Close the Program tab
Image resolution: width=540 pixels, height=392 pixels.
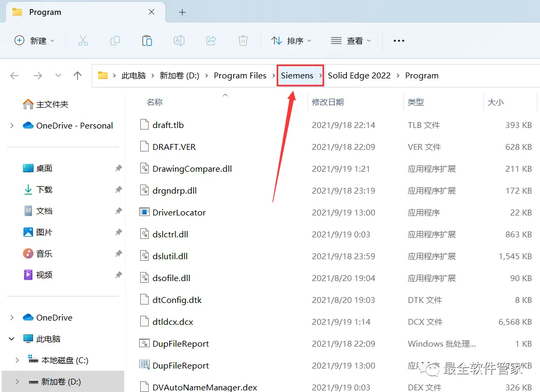click(151, 12)
